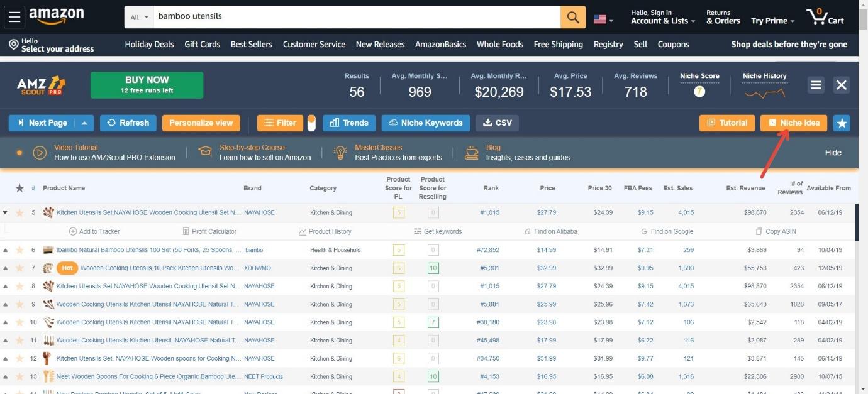This screenshot has height=394, width=868.
Task: Play the Video Tutorial icon
Action: click(x=40, y=152)
